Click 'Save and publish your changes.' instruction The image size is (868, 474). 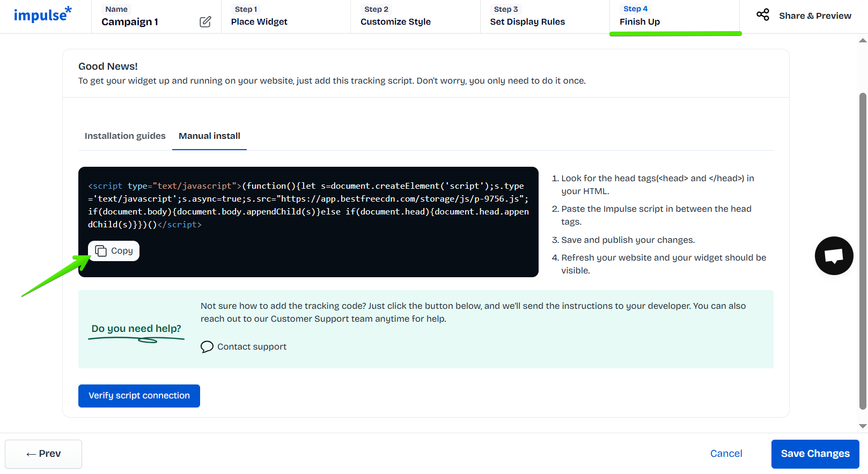pos(628,240)
